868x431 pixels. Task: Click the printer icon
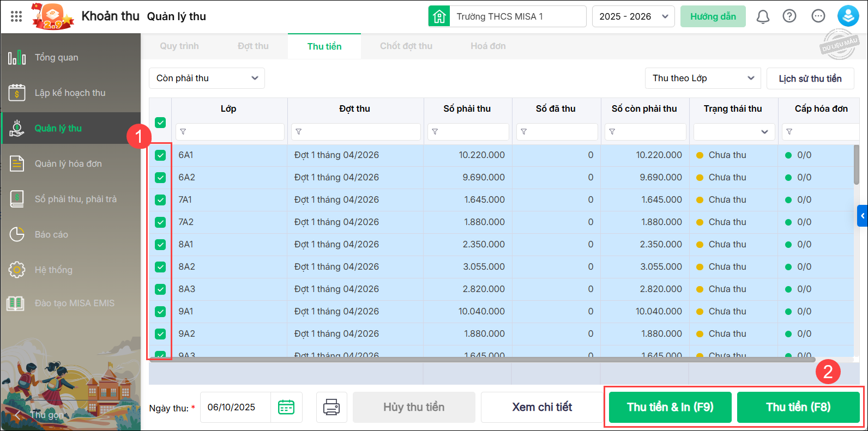pos(331,407)
